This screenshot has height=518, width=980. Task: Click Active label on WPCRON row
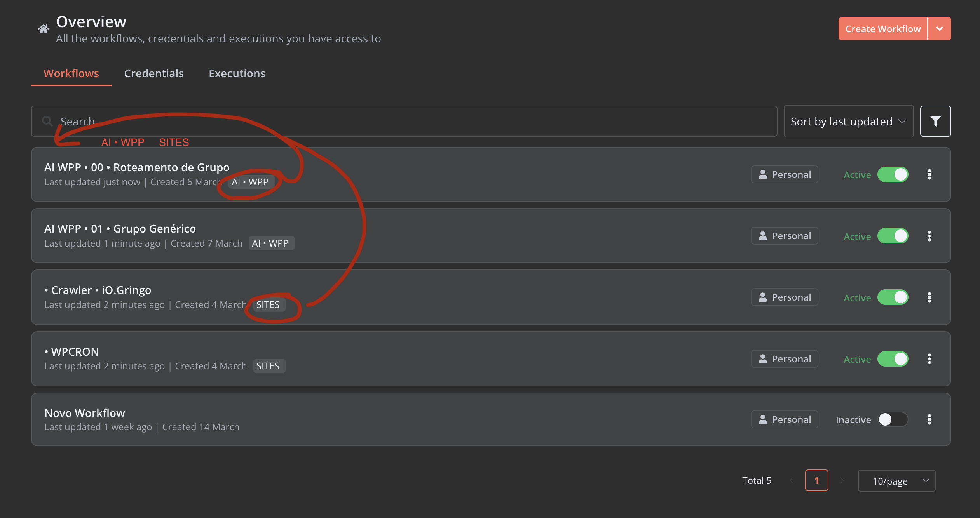(x=857, y=359)
